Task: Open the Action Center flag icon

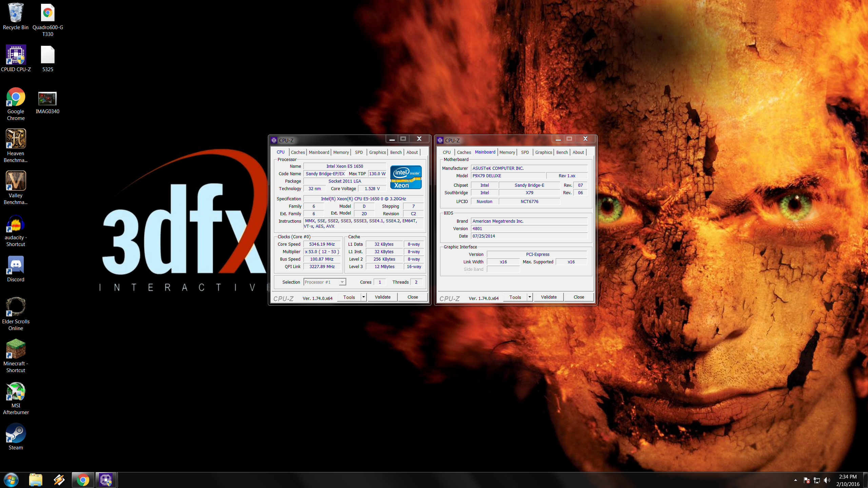Action: click(x=807, y=480)
